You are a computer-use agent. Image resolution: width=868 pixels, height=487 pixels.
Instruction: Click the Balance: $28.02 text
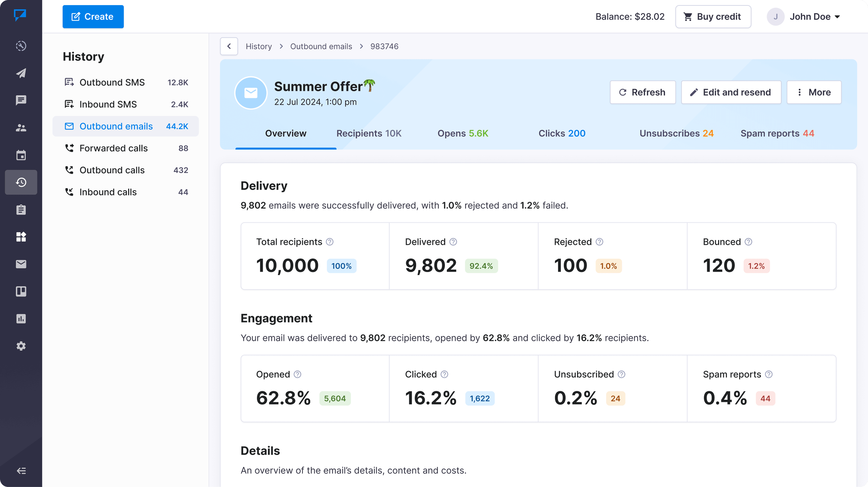630,16
